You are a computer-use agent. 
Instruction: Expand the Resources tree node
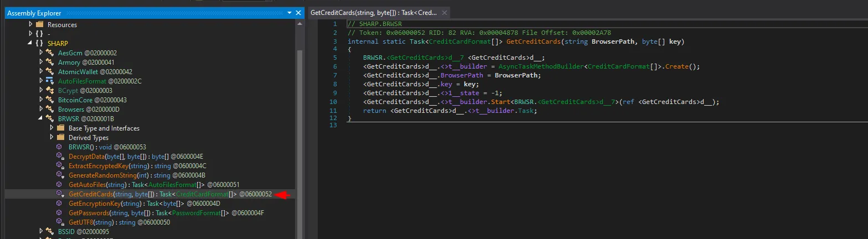click(x=30, y=25)
